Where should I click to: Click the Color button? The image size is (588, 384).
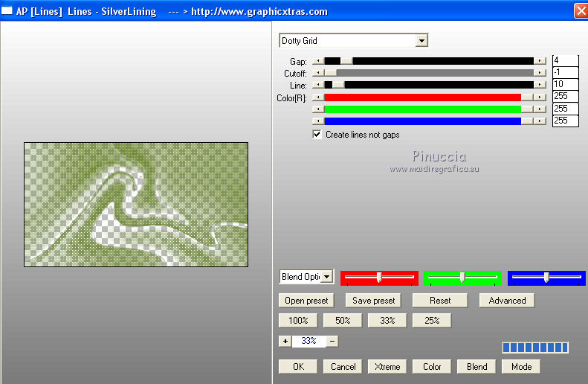coord(432,367)
